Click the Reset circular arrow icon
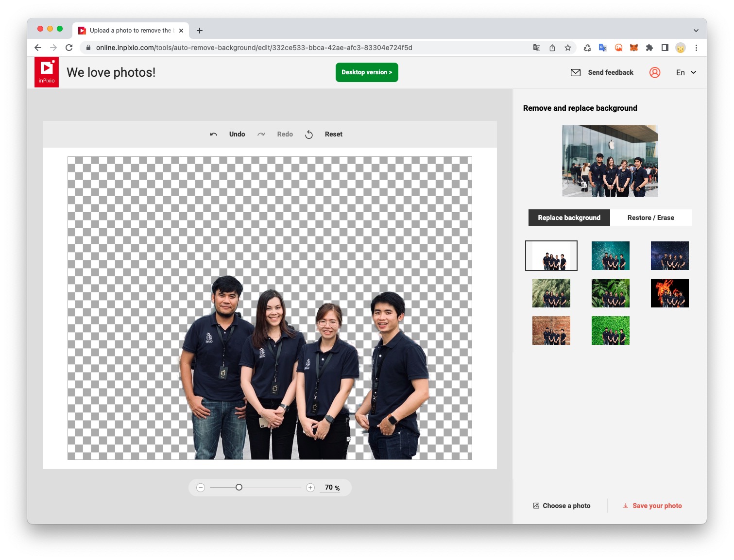Viewport: 734px width, 560px height. tap(309, 134)
